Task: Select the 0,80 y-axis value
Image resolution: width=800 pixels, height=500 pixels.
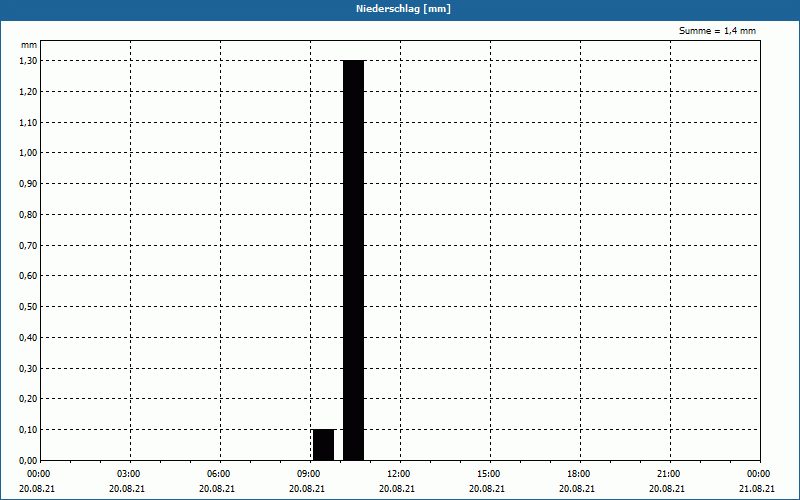Action: tap(28, 215)
